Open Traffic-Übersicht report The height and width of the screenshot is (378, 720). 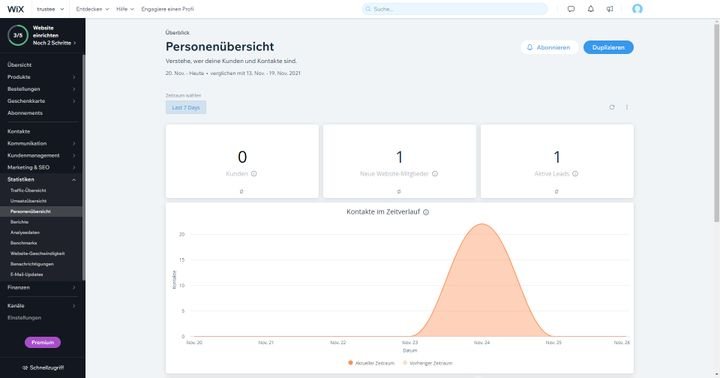[x=28, y=190]
